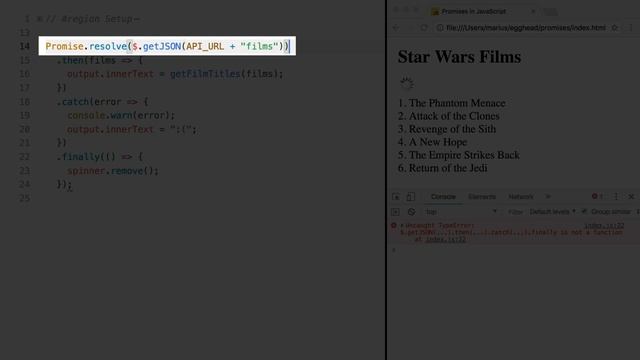640x360 pixels.
Task: Click 'Revenge of the Sith' list item
Action: tap(452, 129)
